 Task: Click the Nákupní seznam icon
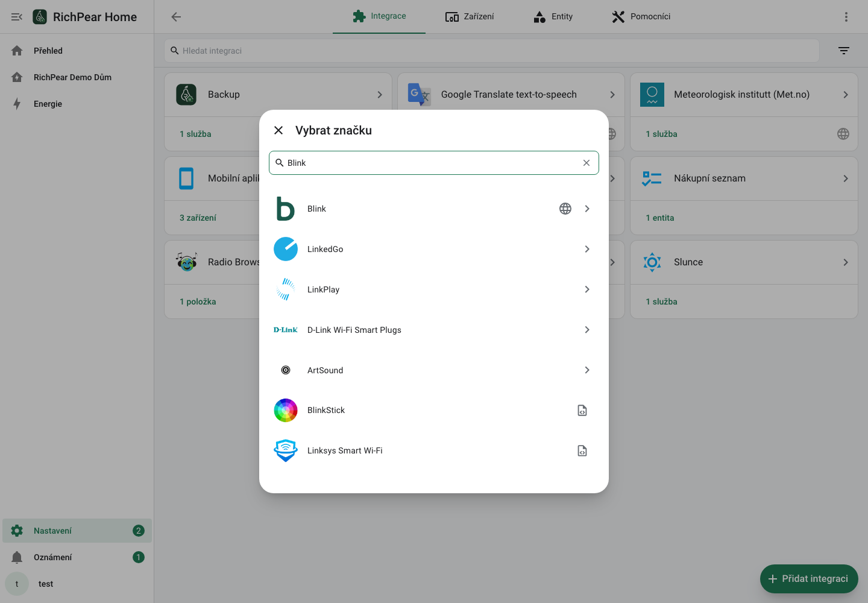tap(652, 178)
